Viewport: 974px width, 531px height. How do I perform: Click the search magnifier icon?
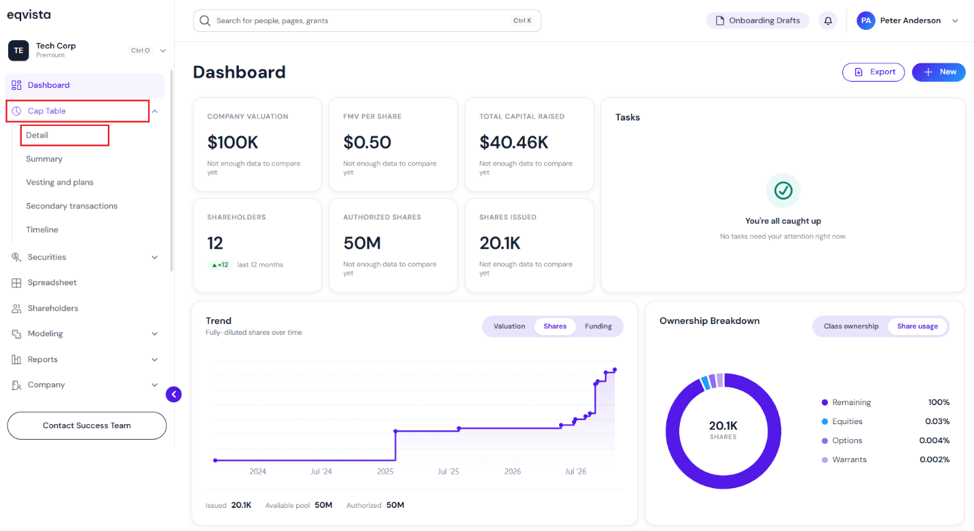[x=204, y=20]
